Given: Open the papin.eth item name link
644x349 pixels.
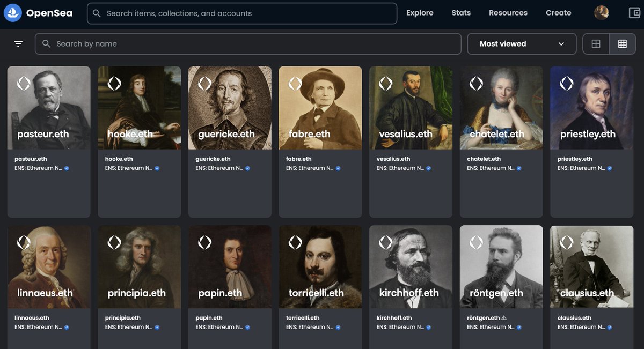Looking at the screenshot, I should [x=209, y=318].
